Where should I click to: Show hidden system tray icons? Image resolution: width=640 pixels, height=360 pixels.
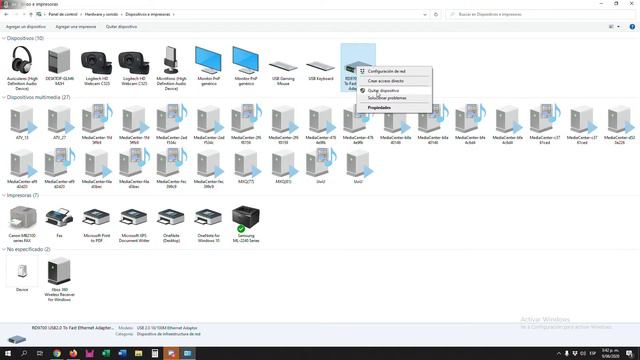(x=558, y=353)
